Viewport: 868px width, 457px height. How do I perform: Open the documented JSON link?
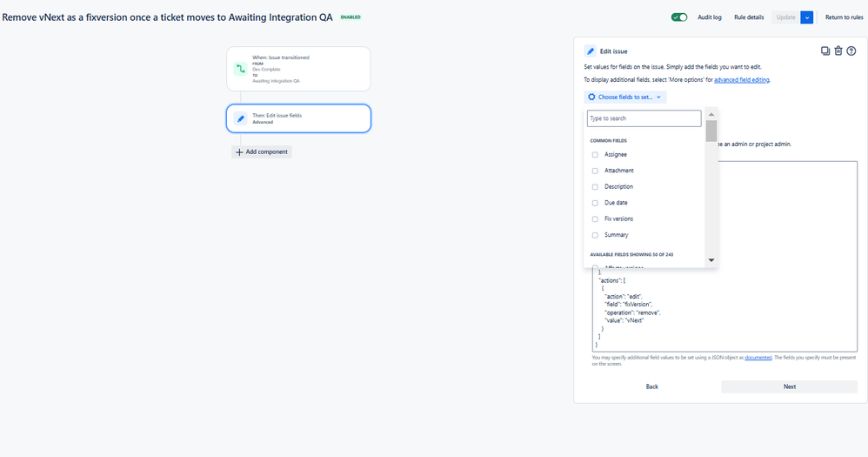(x=758, y=357)
